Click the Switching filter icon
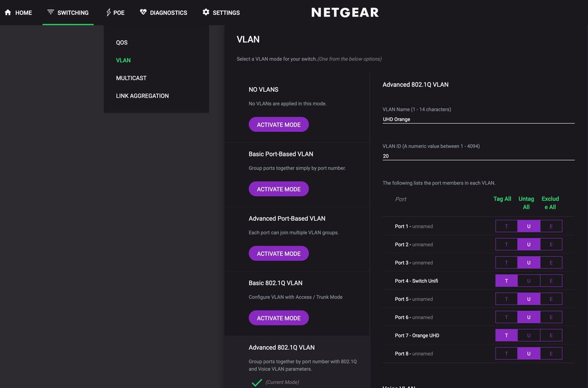The height and width of the screenshot is (388, 588). (51, 12)
